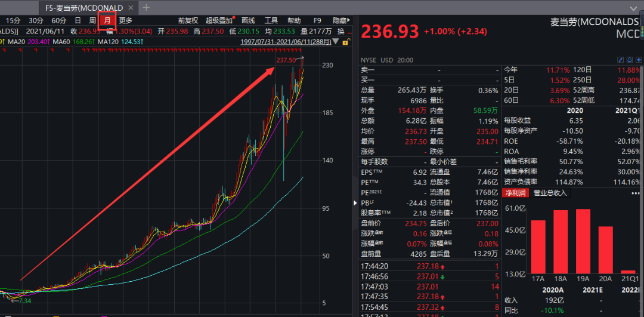Click the 外盘 154.18万 value
This screenshot has width=644, height=317.
(x=411, y=110)
